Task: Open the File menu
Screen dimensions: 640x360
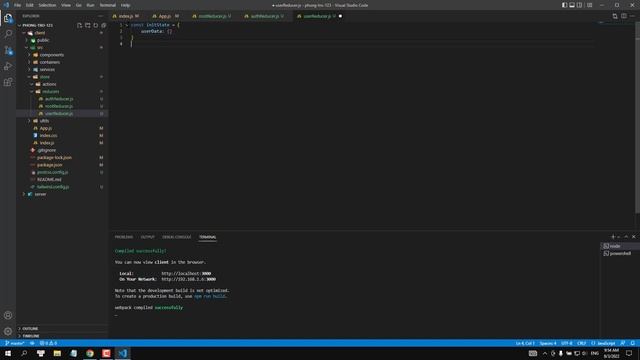Action: [x=18, y=5]
